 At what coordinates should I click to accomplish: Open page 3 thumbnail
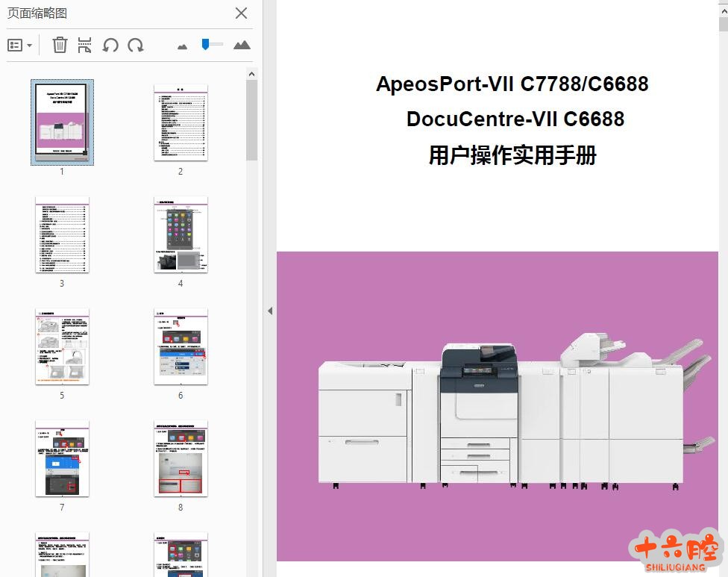click(x=62, y=234)
